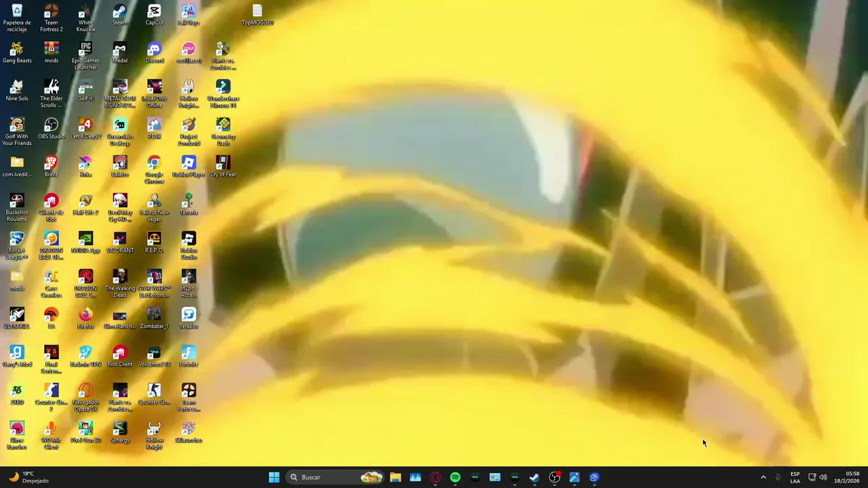Select the SKlauncher desktop icon

(189, 432)
